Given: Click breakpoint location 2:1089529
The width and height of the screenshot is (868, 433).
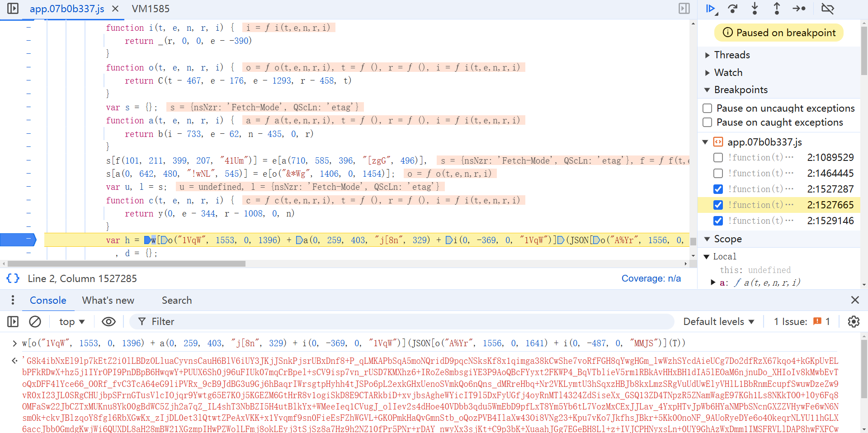Looking at the screenshot, I should pos(830,157).
